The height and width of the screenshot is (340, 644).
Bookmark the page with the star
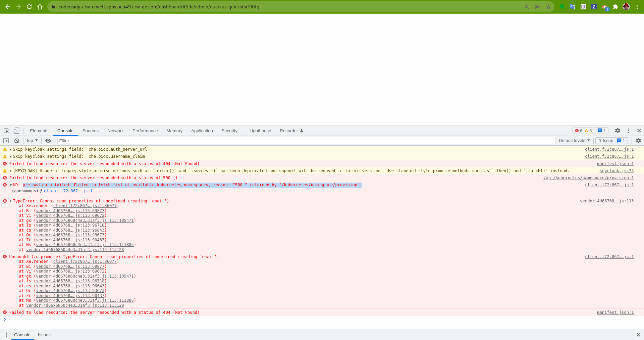tap(549, 6)
